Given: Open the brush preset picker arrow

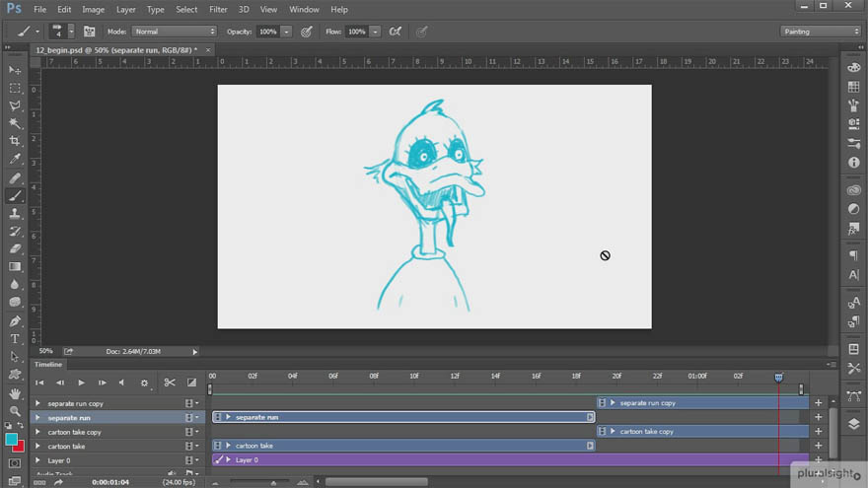Looking at the screenshot, I should click(71, 32).
